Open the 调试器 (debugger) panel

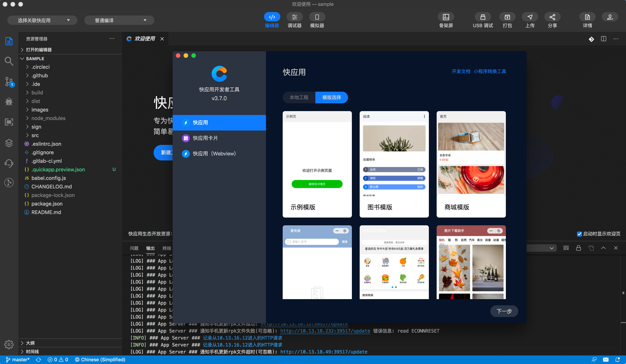coord(294,20)
